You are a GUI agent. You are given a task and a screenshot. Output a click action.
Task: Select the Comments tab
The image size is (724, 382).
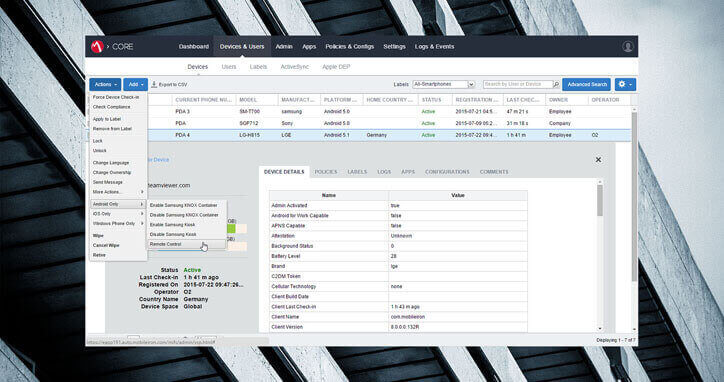(x=494, y=172)
